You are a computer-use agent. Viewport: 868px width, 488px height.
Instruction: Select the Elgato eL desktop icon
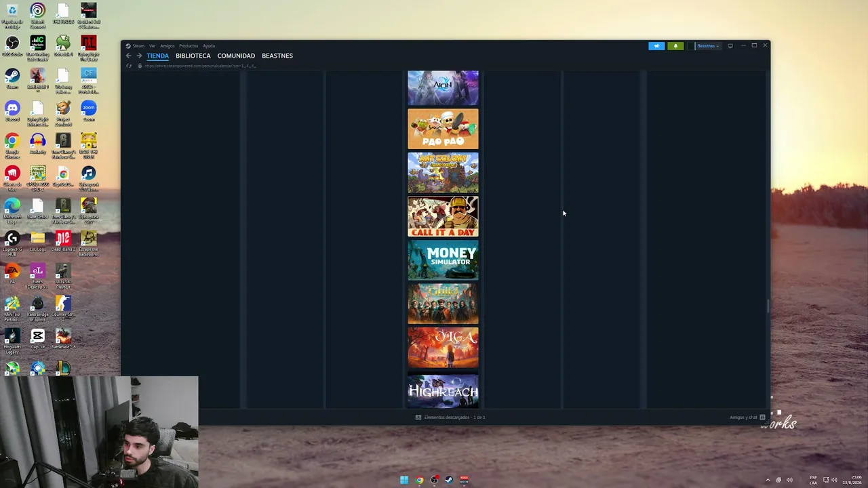point(37,276)
